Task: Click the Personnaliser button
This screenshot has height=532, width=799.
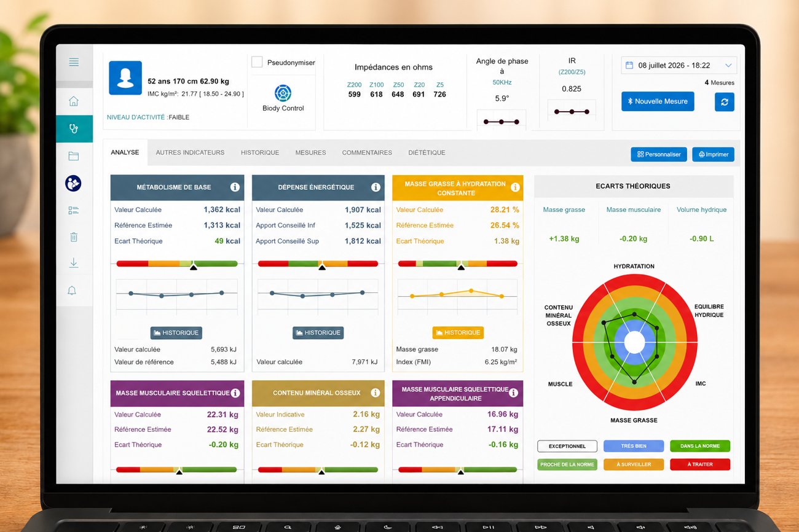Action: tap(659, 154)
